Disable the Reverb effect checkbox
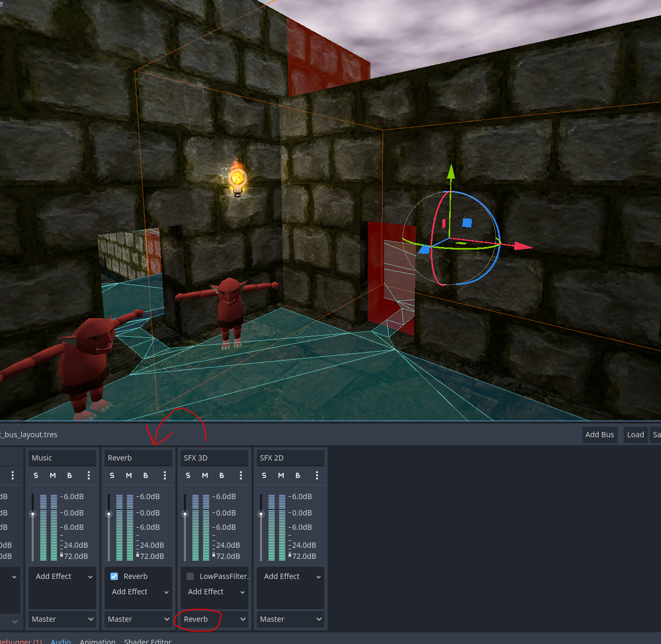 (x=114, y=576)
